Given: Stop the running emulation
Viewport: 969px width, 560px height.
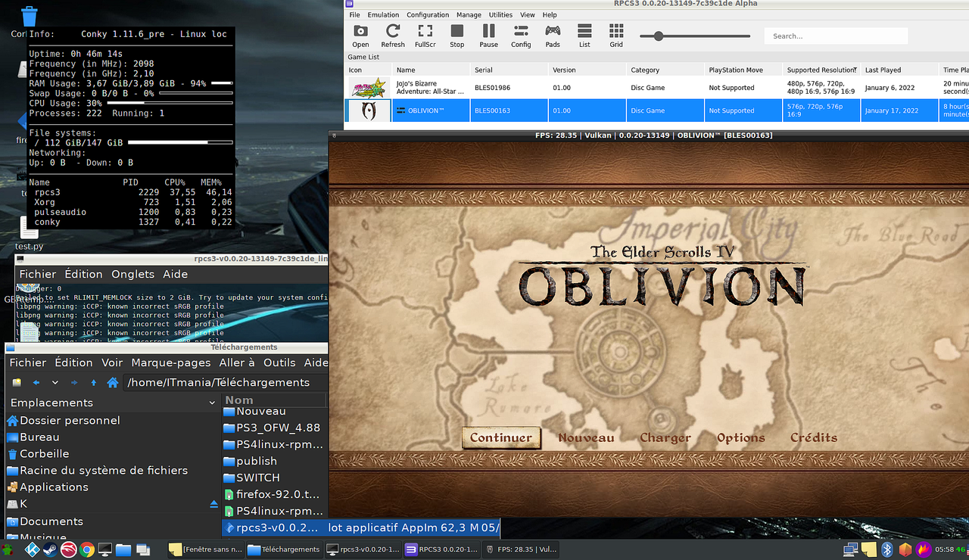Looking at the screenshot, I should click(x=457, y=35).
